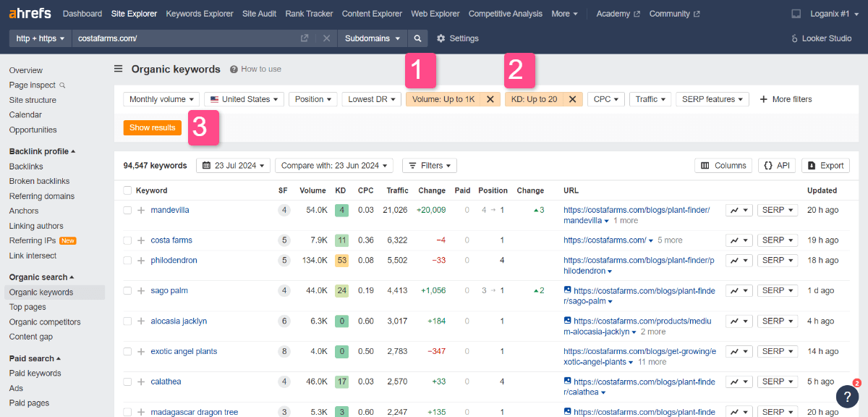Open Top pages in sidebar
The width and height of the screenshot is (868, 417).
tap(27, 307)
